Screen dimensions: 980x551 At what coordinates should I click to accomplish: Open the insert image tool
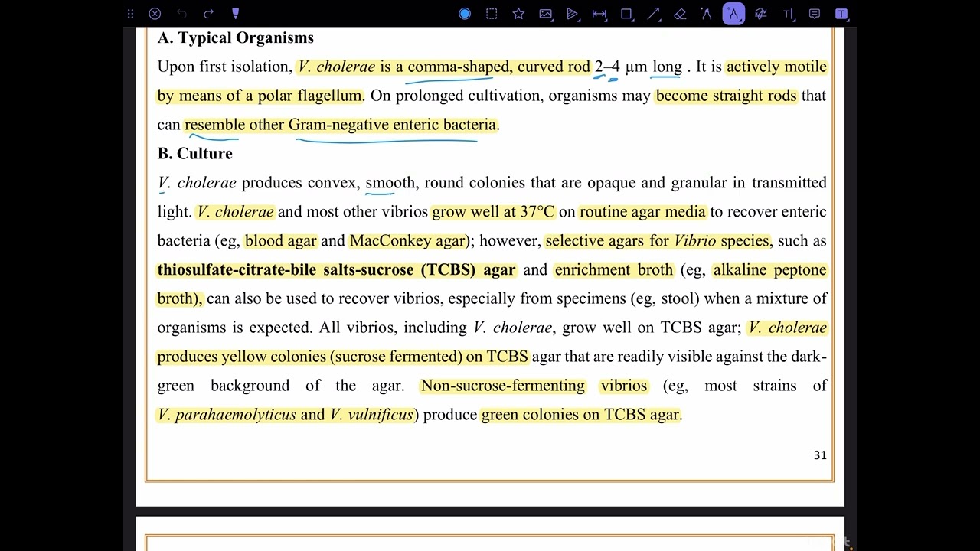[545, 14]
